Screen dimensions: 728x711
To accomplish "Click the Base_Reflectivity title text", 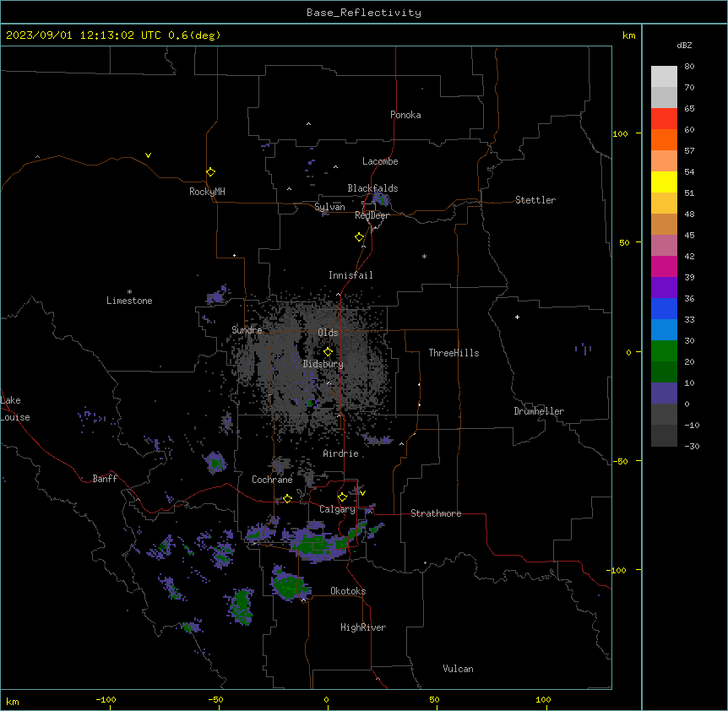I will (364, 13).
